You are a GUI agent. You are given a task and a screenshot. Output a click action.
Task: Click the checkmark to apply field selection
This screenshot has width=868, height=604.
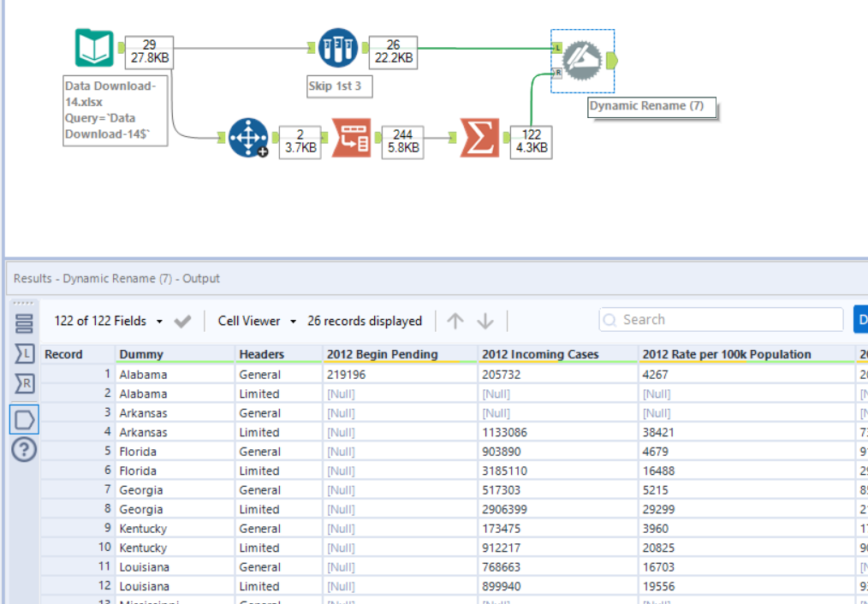tap(183, 320)
